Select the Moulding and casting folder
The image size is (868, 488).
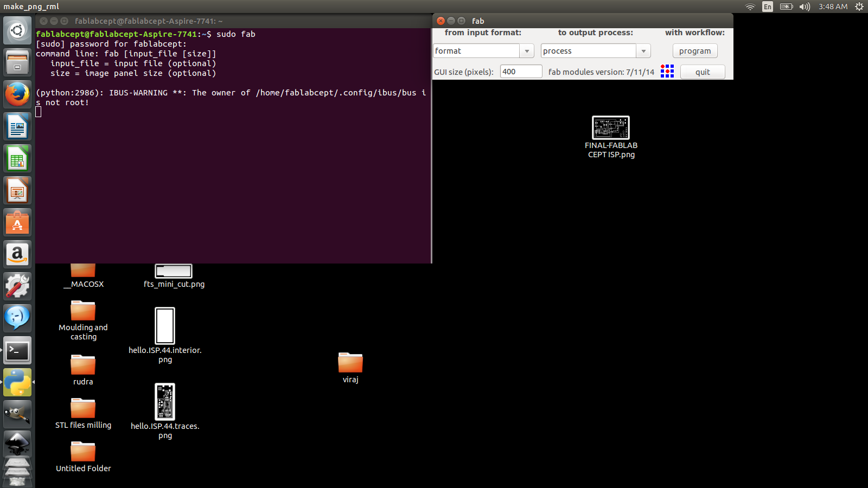click(x=83, y=320)
